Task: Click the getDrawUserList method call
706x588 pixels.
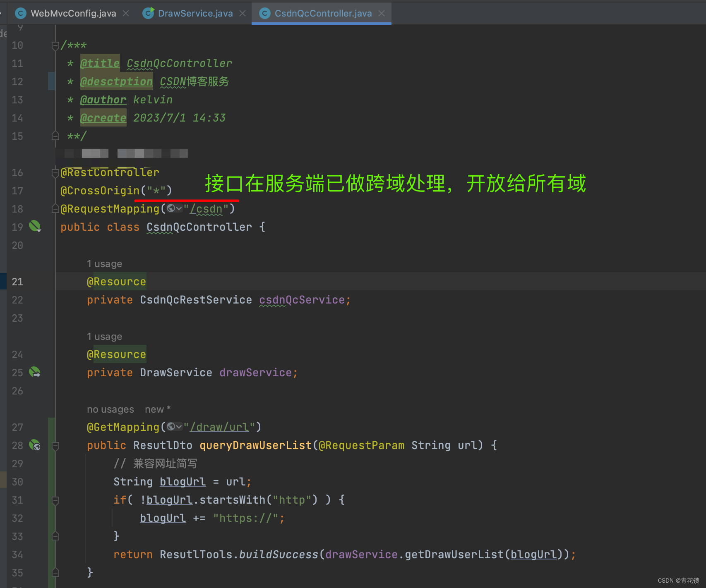Action: (454, 555)
